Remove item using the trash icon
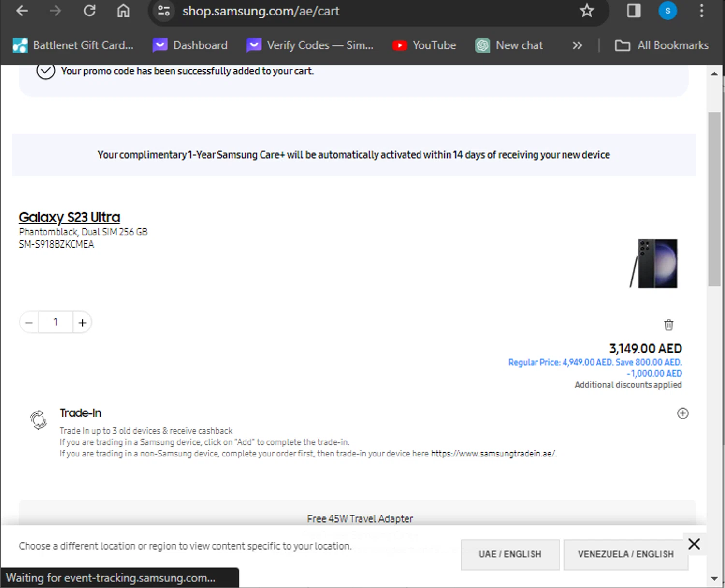The image size is (725, 588). point(668,324)
